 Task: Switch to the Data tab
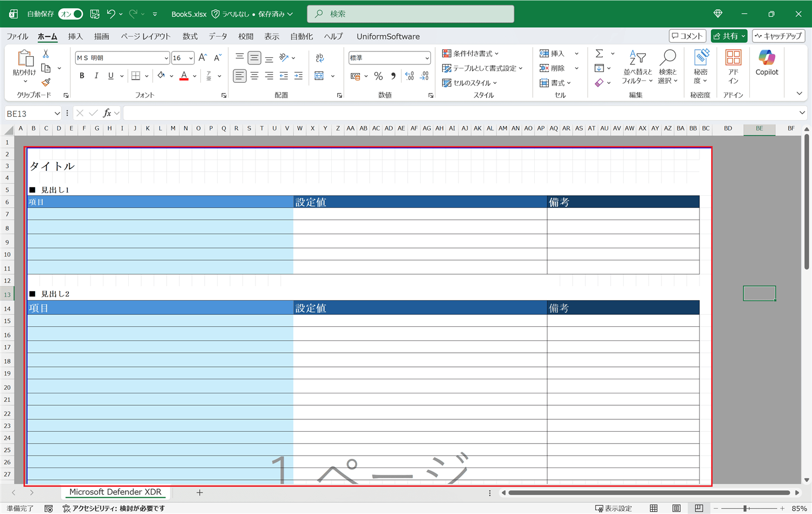coord(218,36)
